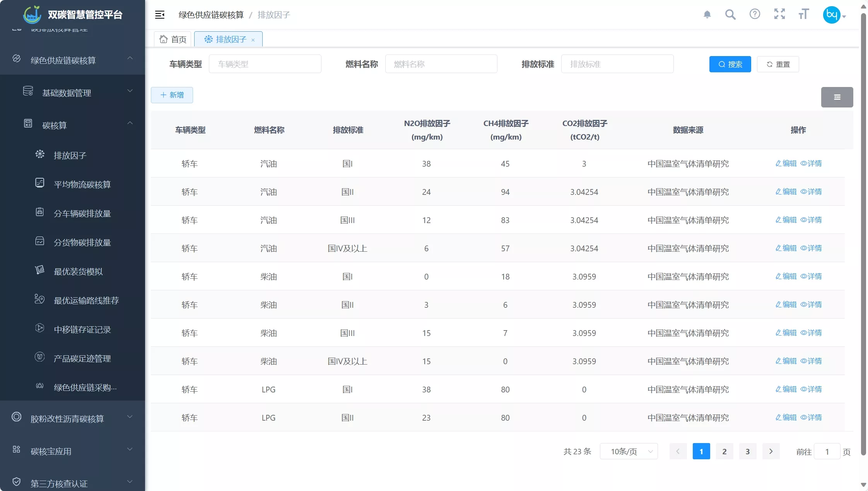View details of the LPG 国I row

[x=811, y=389]
